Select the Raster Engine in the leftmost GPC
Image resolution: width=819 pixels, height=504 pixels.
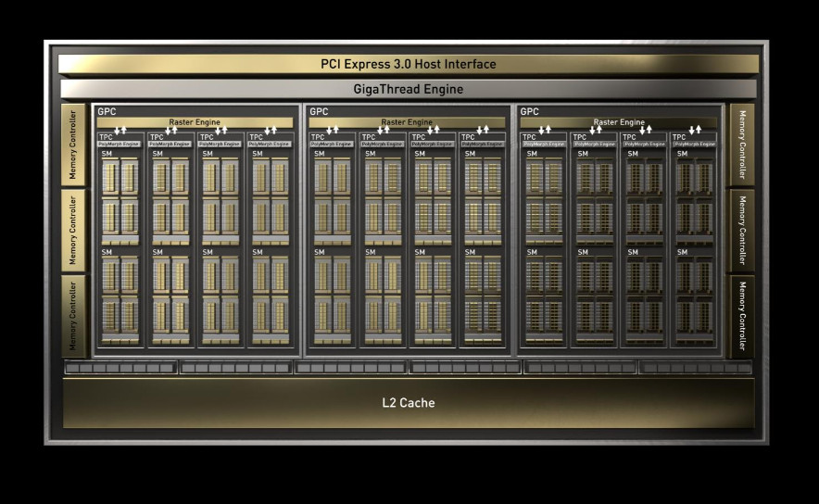tap(195, 122)
